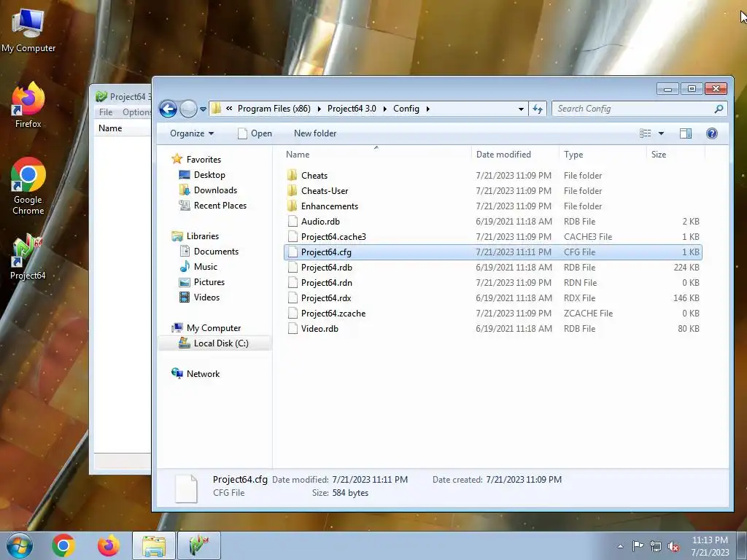The image size is (747, 560).
Task: Open Explorer help icon
Action: [712, 133]
